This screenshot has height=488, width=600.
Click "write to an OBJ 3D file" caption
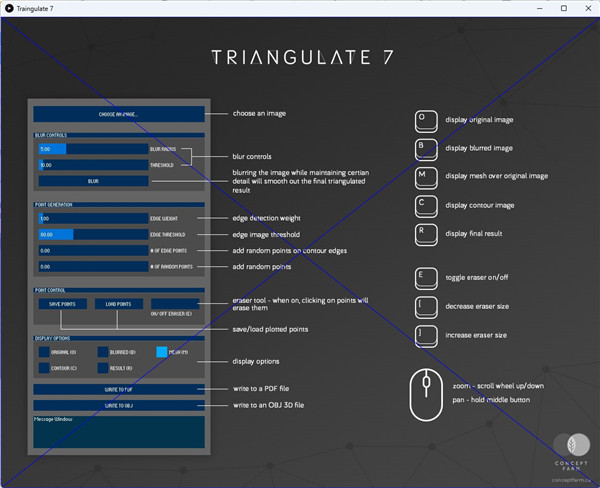coord(268,405)
